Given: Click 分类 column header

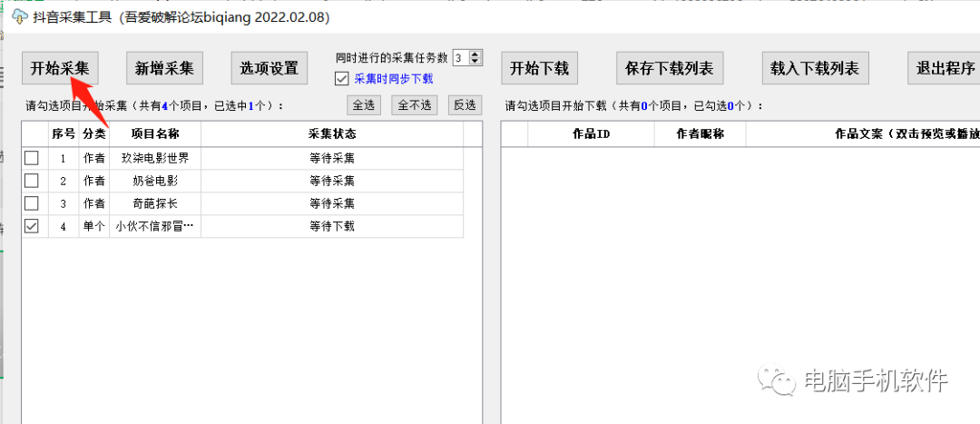Looking at the screenshot, I should pos(93,133).
